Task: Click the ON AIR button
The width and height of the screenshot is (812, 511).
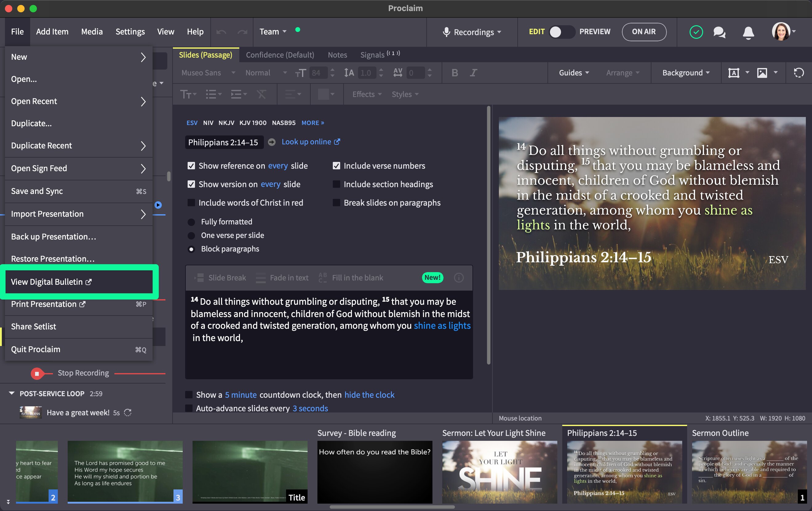Action: tap(644, 32)
